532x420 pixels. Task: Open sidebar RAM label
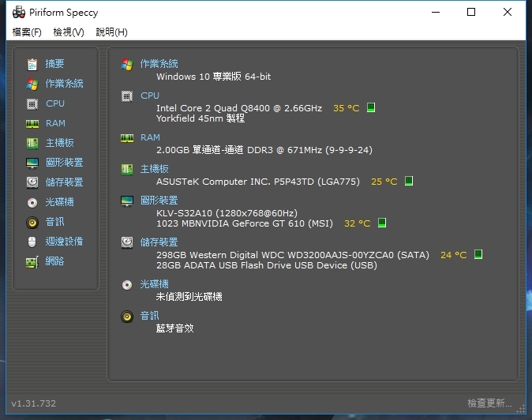[55, 123]
